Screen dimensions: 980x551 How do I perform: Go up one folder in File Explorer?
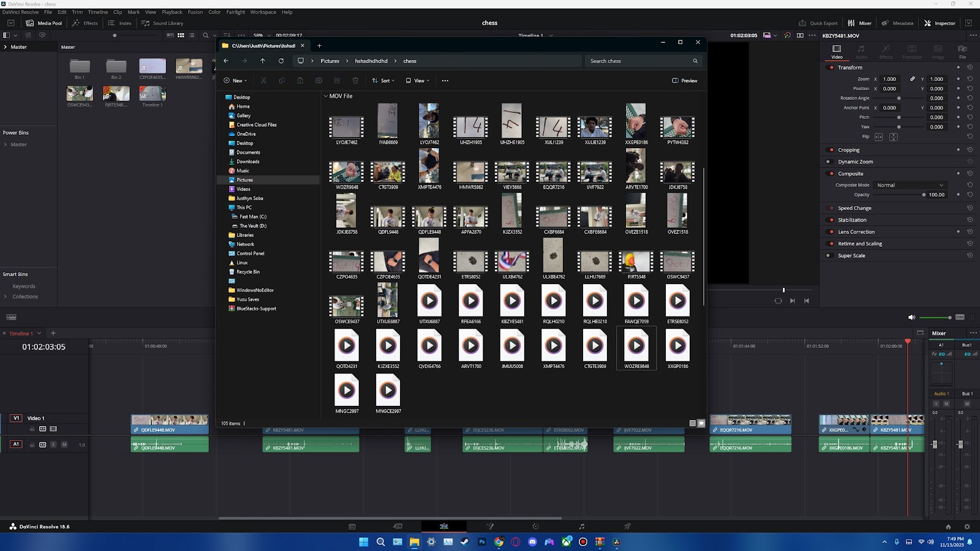tap(263, 61)
